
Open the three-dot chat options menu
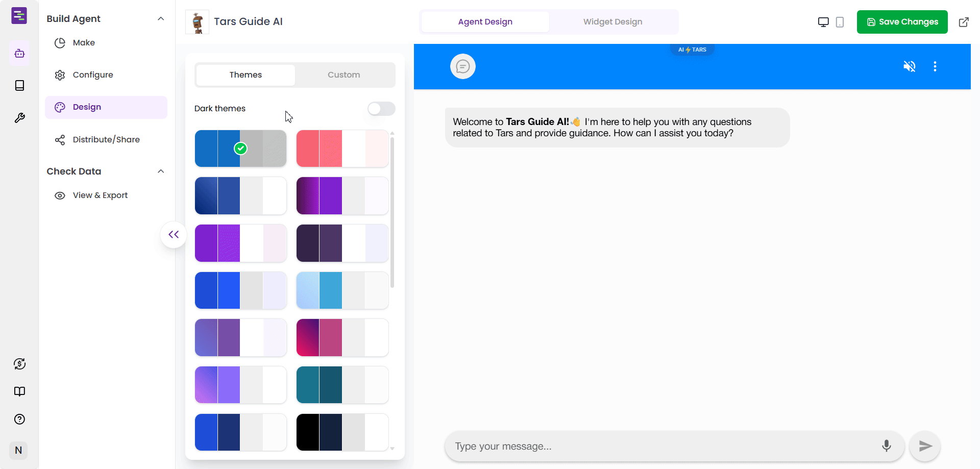[x=935, y=66]
